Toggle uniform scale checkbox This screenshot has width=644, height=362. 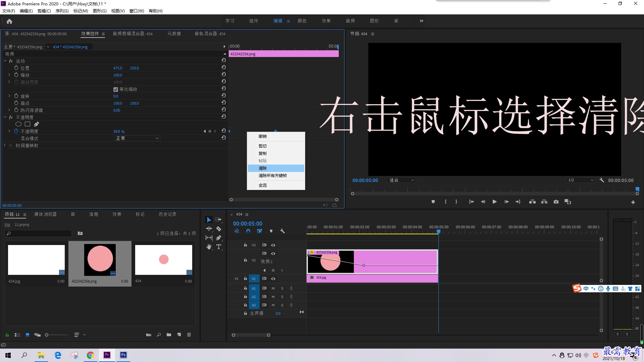point(116,89)
